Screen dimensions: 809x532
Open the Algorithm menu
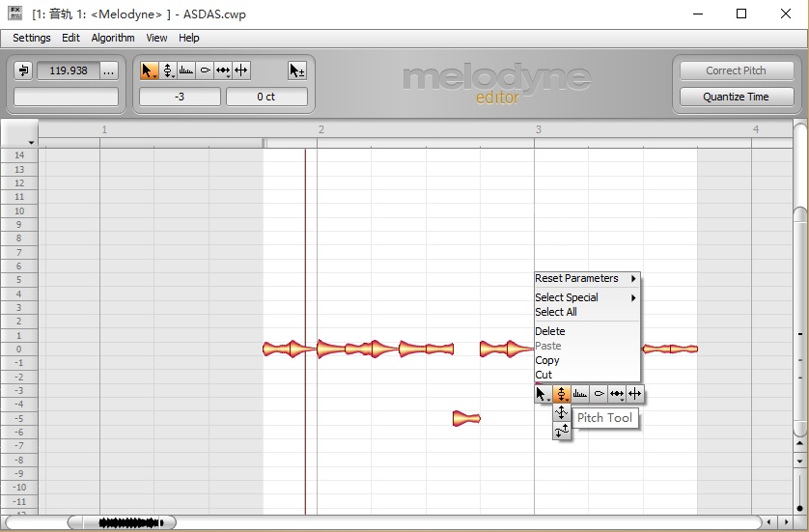(x=113, y=38)
